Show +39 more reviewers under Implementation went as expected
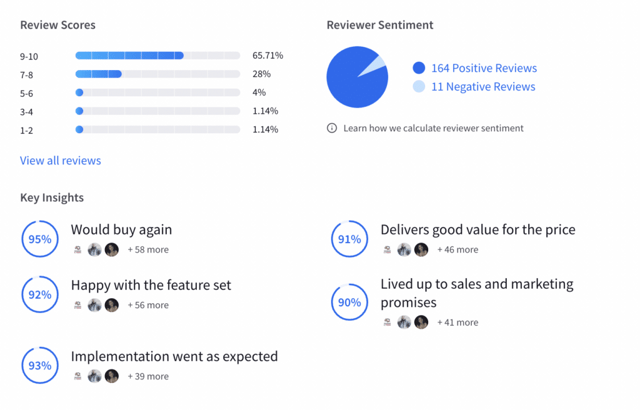The image size is (640, 410). coord(148,376)
